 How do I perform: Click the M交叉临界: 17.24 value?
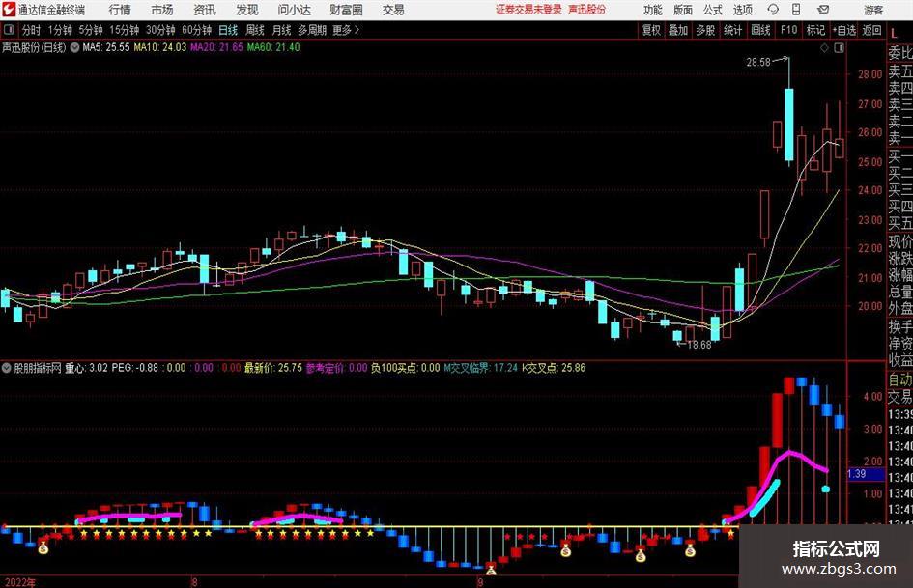click(481, 368)
